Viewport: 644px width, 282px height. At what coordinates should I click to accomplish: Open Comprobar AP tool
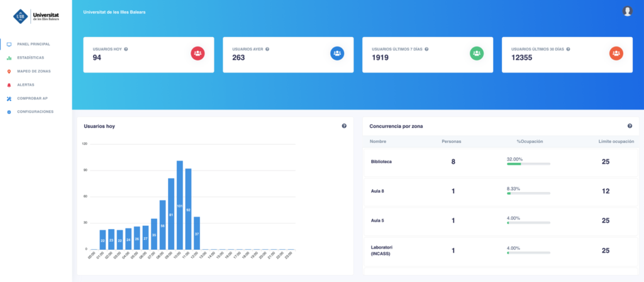click(33, 98)
